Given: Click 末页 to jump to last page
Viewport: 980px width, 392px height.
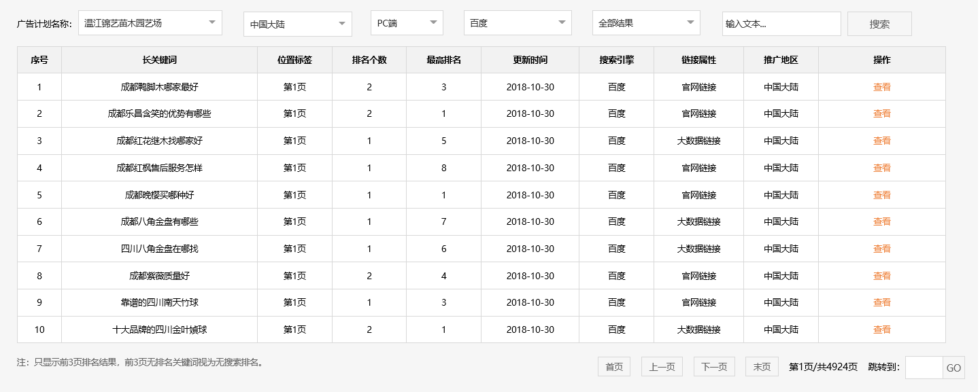Looking at the screenshot, I should [761, 366].
